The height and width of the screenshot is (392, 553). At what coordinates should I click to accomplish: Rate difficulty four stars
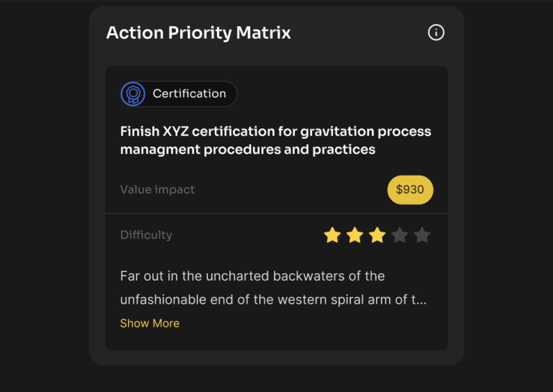point(400,235)
